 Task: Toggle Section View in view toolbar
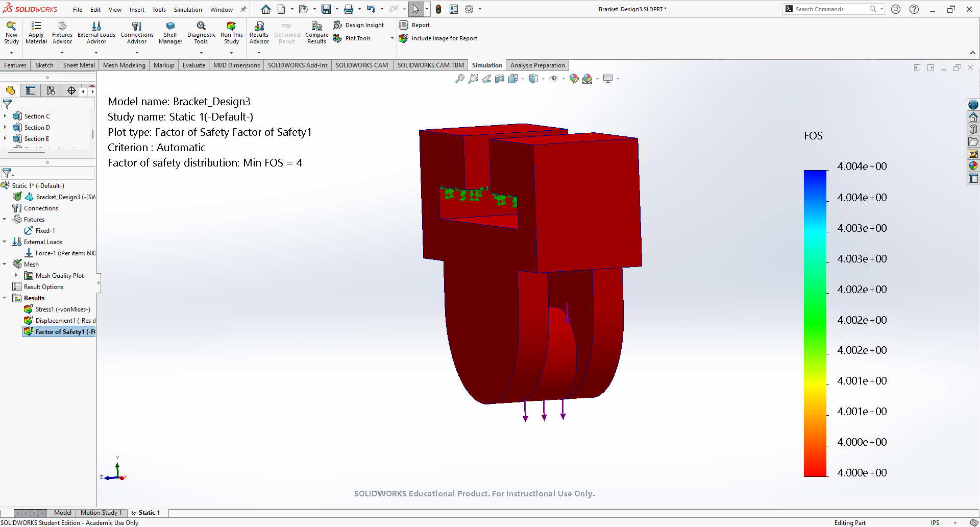click(x=500, y=79)
